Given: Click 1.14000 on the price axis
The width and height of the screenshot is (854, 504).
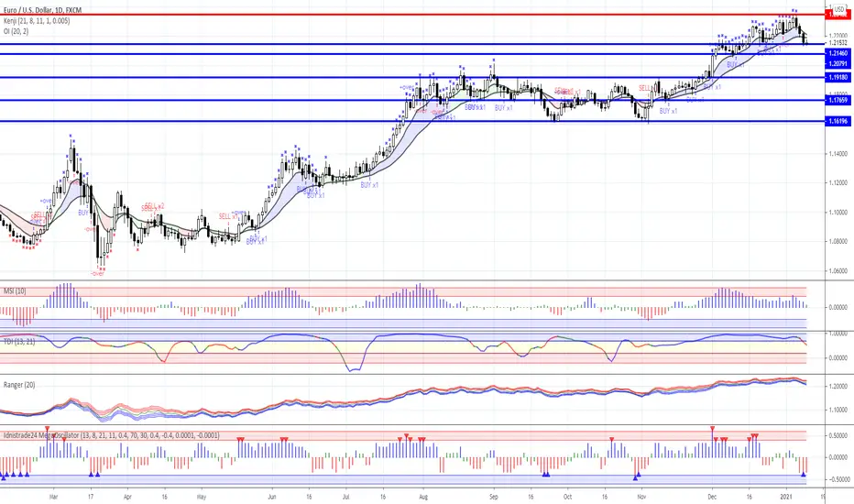Looking at the screenshot, I should click(x=838, y=154).
